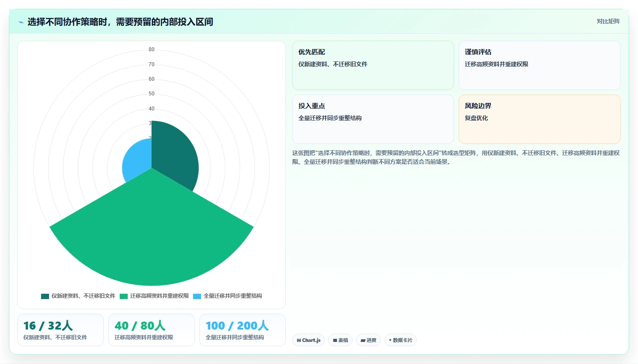Click the description paragraph under the cards
The height and width of the screenshot is (364, 638).
pyautogui.click(x=456, y=157)
